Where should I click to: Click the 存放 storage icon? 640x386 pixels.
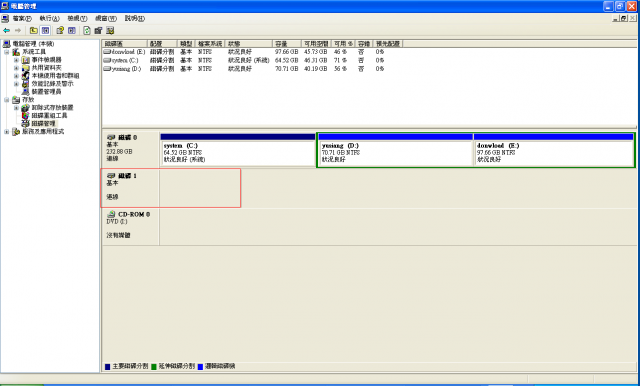click(16, 100)
